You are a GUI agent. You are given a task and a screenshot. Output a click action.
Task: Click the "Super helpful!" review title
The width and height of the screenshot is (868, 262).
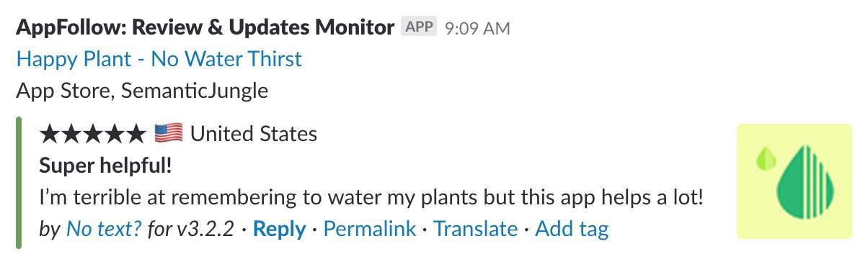point(106,166)
